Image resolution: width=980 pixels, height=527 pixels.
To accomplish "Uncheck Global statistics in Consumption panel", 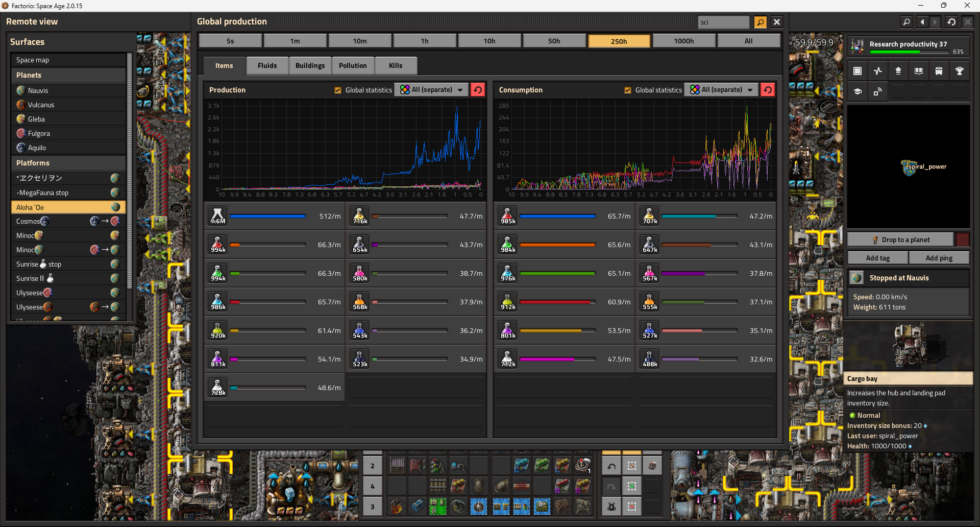I will click(x=628, y=90).
